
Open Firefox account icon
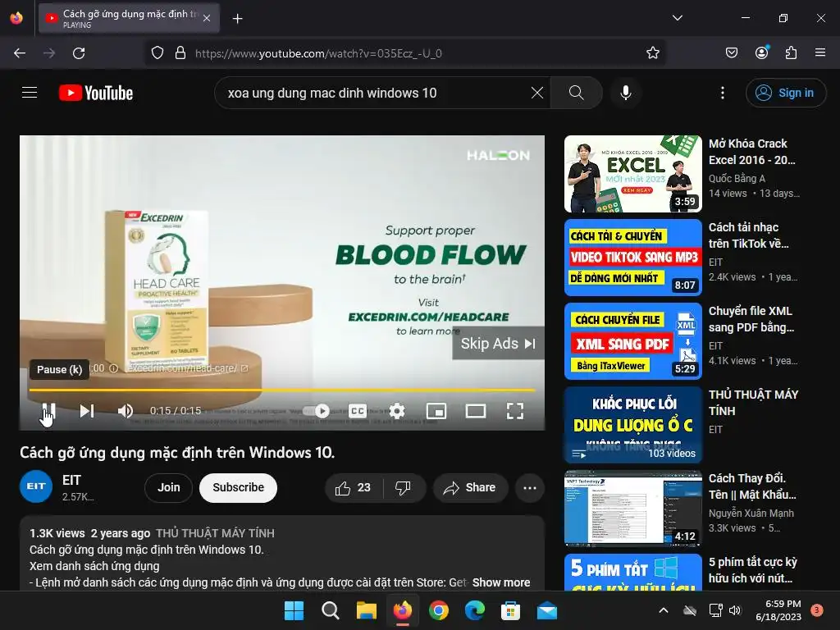coord(761,53)
